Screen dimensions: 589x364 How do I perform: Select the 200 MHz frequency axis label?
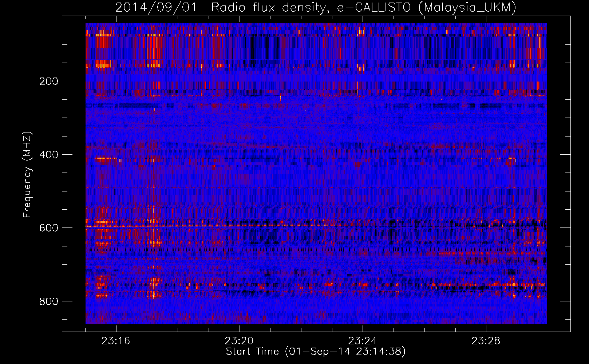point(48,81)
